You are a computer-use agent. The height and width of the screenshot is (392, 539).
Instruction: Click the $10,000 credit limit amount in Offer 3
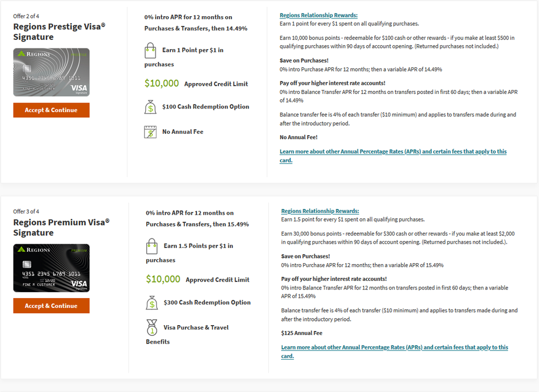pos(163,279)
